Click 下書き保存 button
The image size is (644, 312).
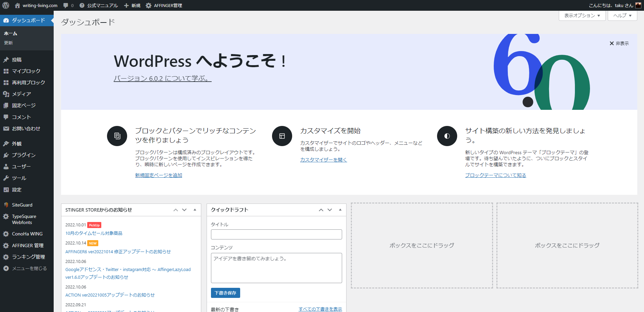click(x=225, y=293)
